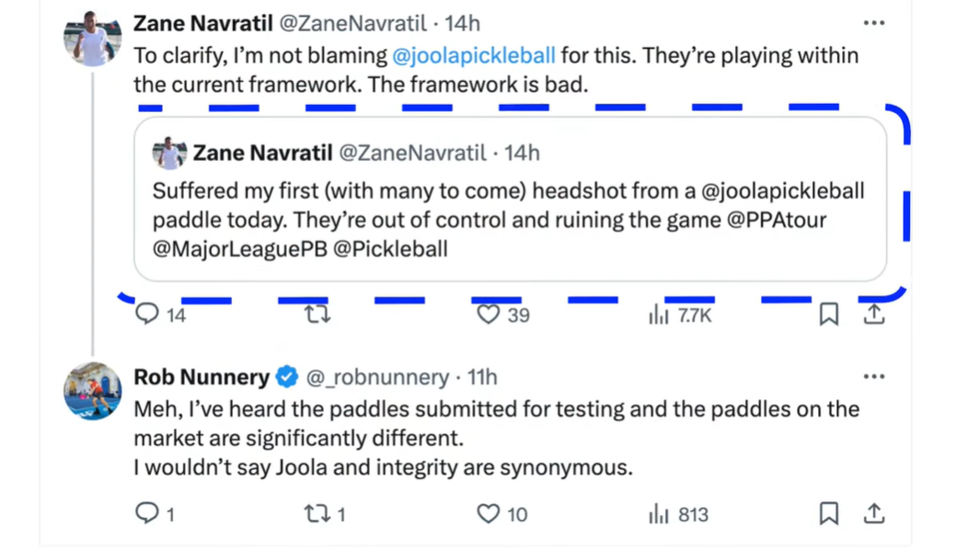Open more options on Rob Nunnery's tweet
This screenshot has width=980, height=549.
873,376
